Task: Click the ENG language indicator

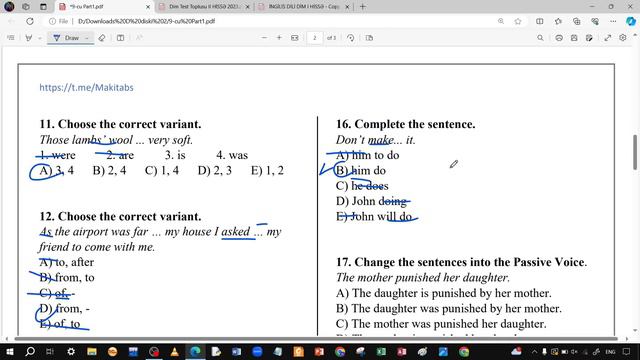Action: [x=610, y=351]
